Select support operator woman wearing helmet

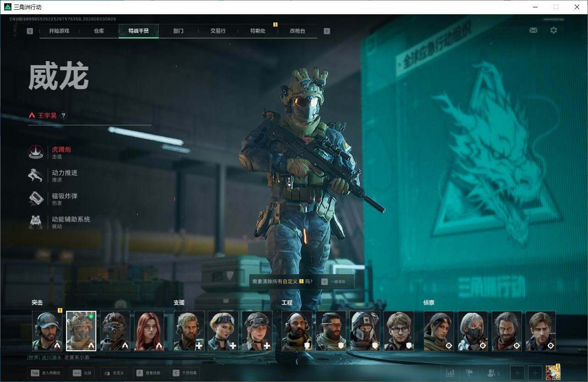[257, 331]
